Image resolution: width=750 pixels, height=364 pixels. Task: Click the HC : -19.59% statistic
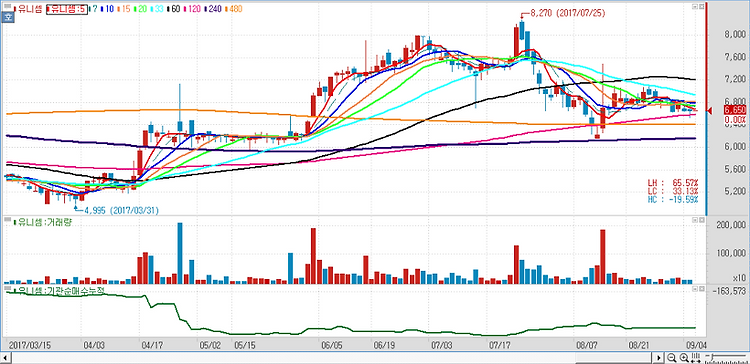[673, 199]
